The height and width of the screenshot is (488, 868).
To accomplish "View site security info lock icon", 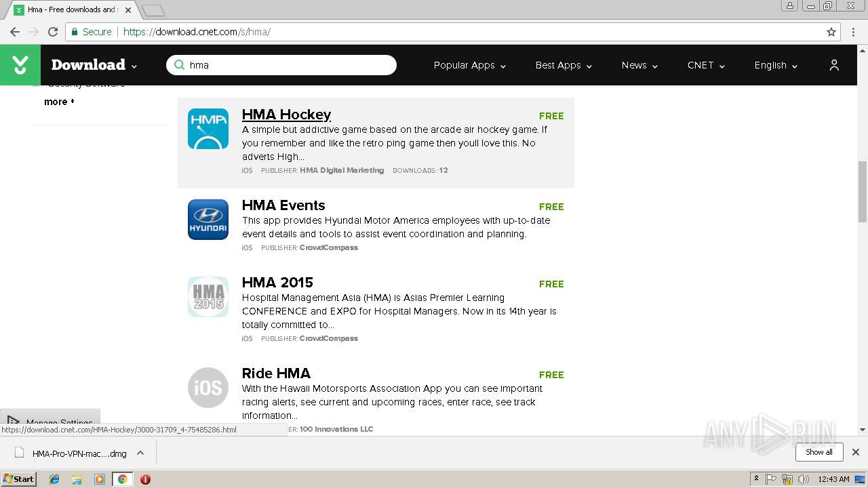I will [x=74, y=32].
